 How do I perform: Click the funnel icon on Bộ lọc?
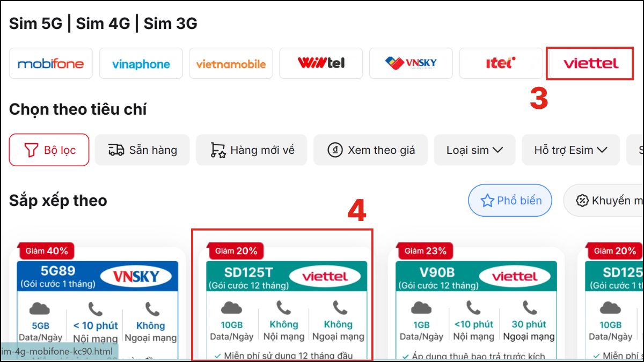(x=33, y=150)
